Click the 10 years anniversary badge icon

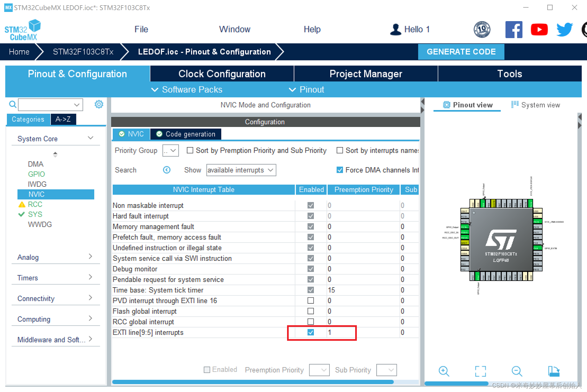(482, 30)
